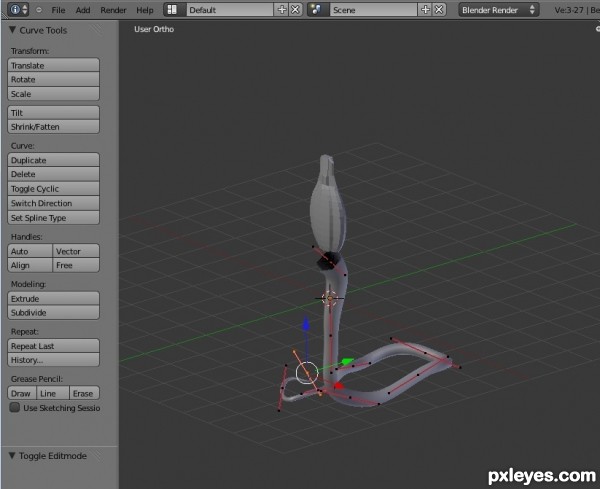The height and width of the screenshot is (489, 600).
Task: Open the Render menu
Action: point(113,10)
